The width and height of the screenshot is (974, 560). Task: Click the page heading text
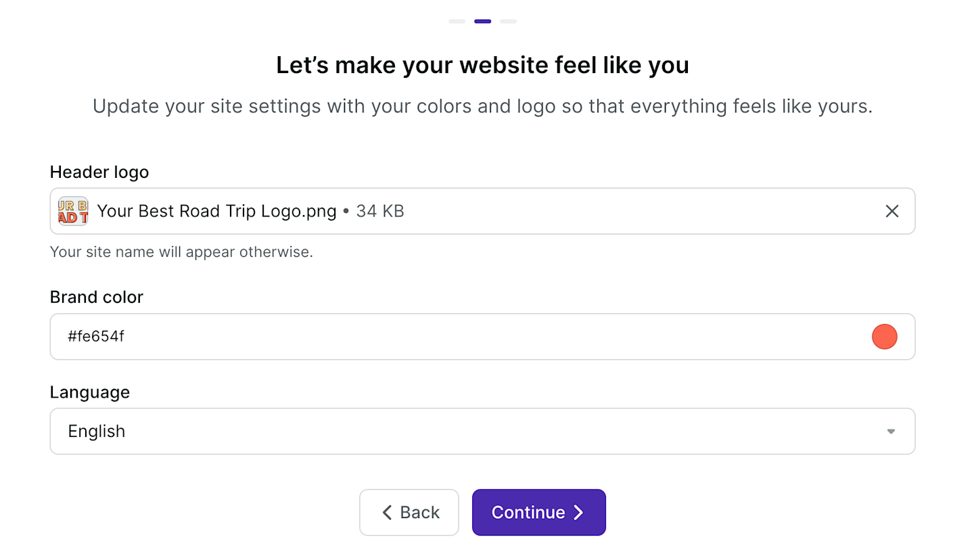(x=482, y=66)
